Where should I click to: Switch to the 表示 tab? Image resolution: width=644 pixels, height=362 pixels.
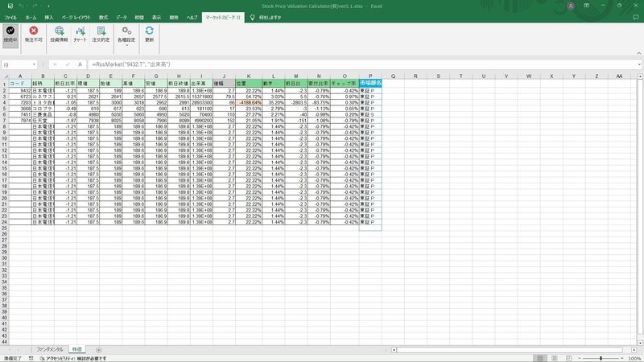pos(156,18)
